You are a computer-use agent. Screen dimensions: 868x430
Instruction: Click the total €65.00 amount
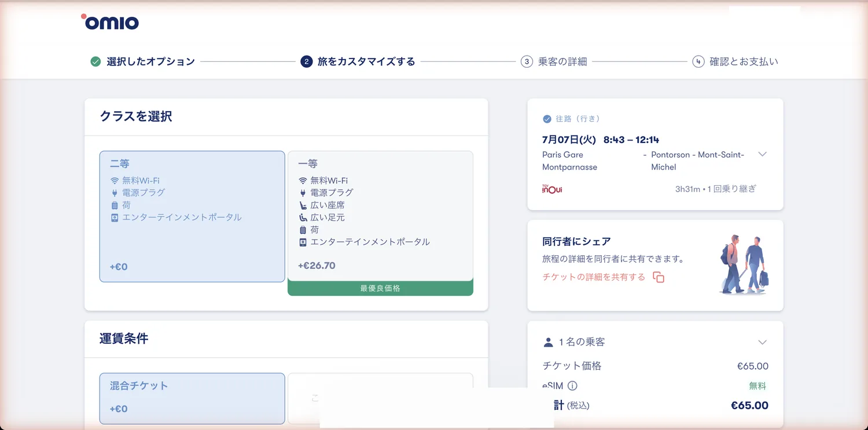(x=749, y=406)
